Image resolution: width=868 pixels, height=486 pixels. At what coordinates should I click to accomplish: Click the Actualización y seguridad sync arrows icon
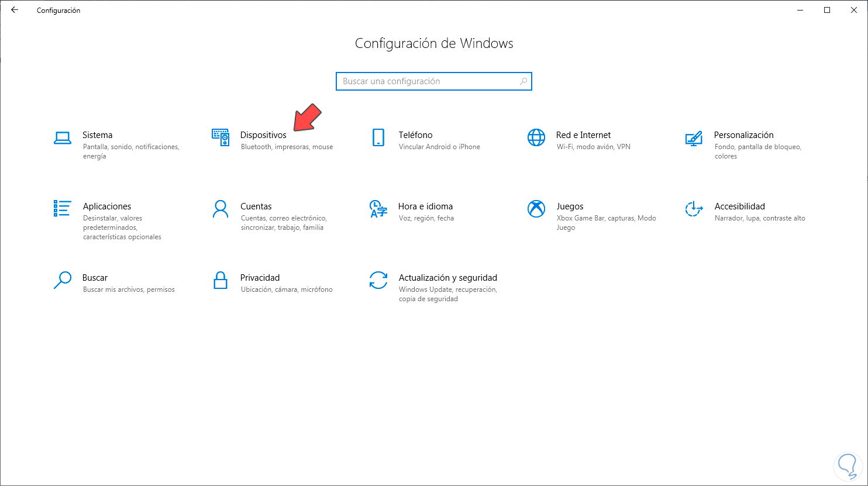coord(378,280)
